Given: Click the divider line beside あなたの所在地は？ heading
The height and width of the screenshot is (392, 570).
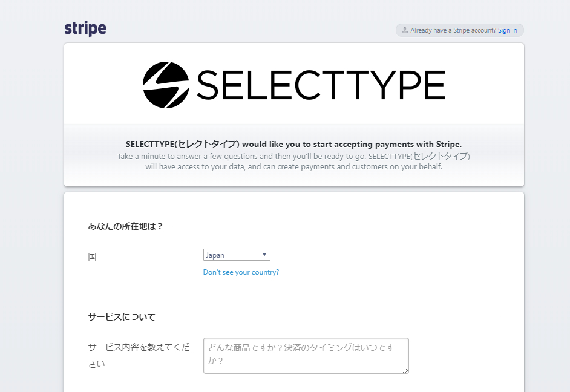Looking at the screenshot, I should 334,224.
